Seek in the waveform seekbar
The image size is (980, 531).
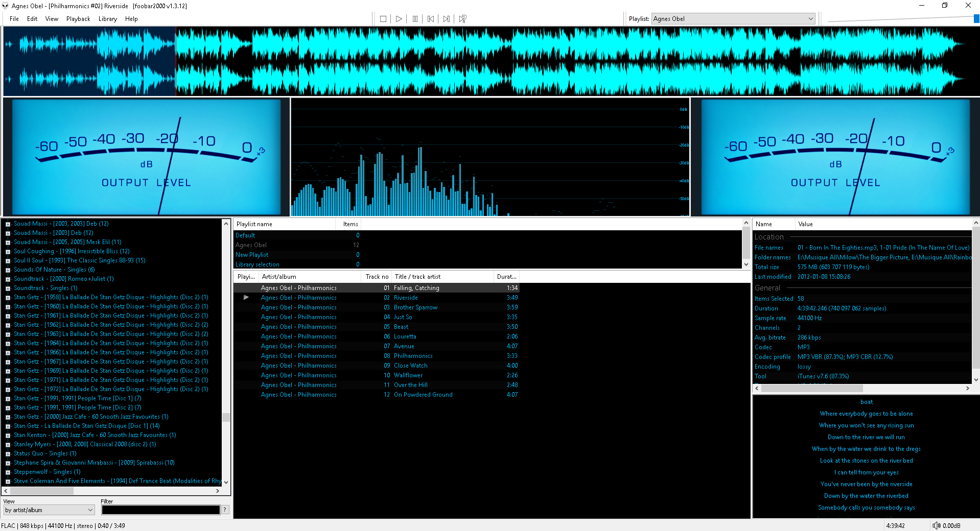coord(491,61)
